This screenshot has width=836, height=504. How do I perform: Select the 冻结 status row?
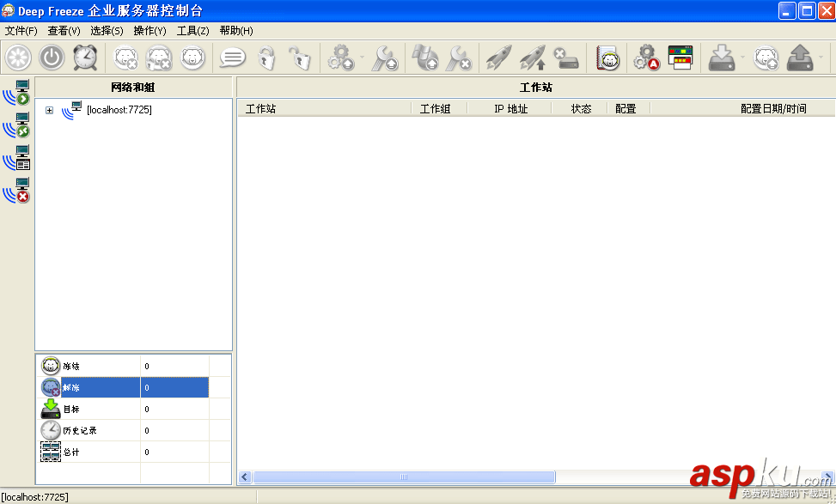point(125,366)
